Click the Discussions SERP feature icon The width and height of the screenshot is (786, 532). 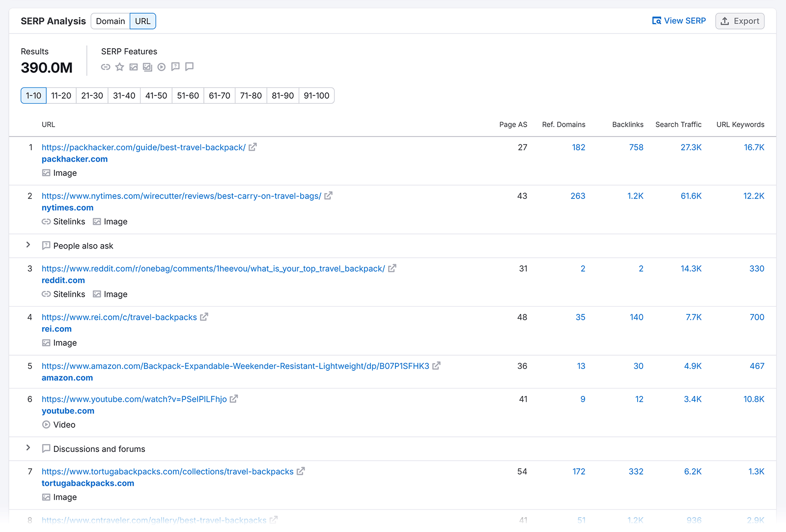[189, 67]
